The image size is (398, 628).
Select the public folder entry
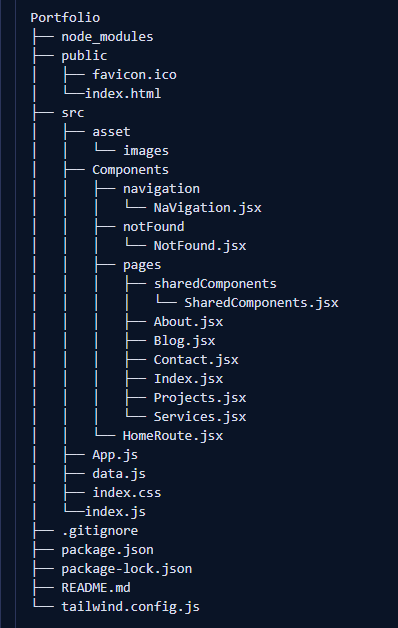[x=84, y=56]
